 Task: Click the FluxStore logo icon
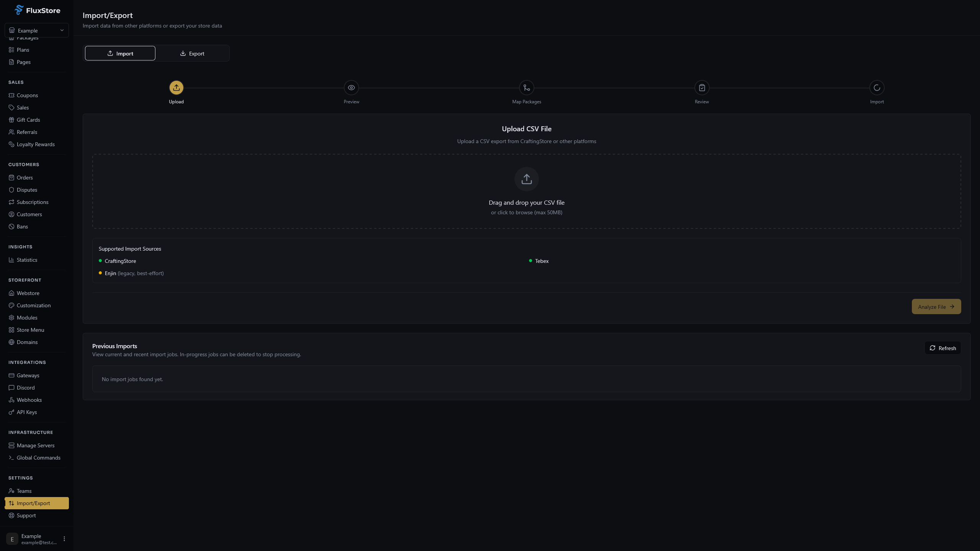tap(19, 10)
